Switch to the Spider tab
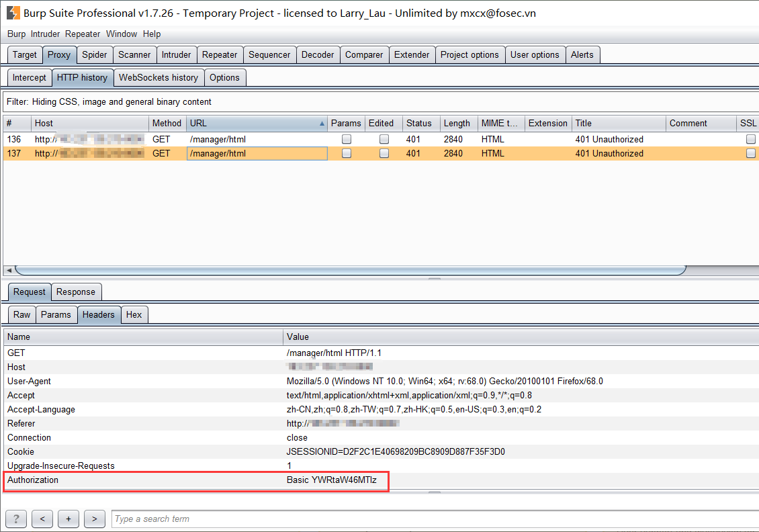This screenshot has height=532, width=759. pos(95,54)
